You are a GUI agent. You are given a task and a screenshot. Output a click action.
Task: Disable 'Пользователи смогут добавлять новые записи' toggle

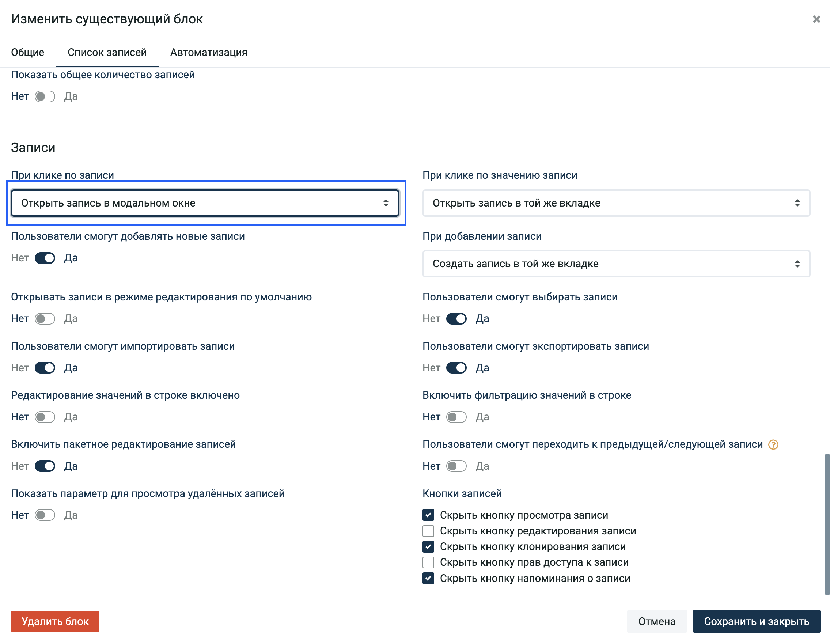(45, 258)
